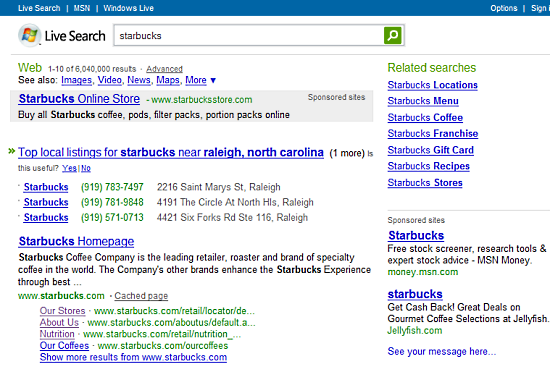Open Starbucks Online Store sponsored link
Screen dimensions: 550x372
point(79,99)
